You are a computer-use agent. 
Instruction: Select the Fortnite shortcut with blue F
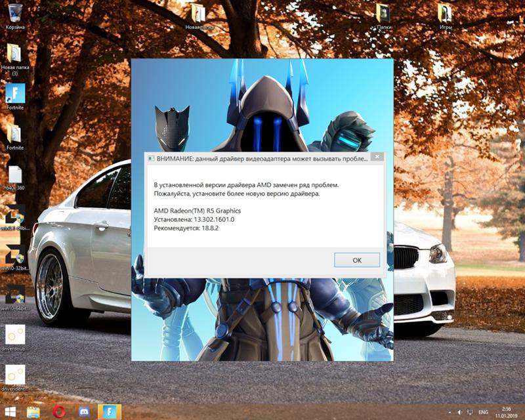coord(15,96)
